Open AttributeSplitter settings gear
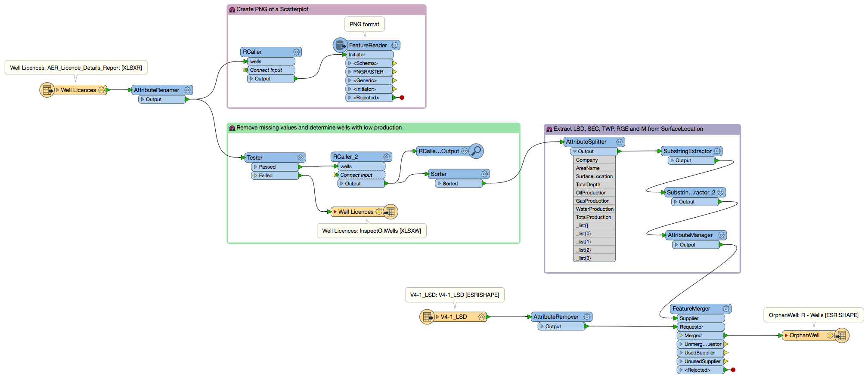Viewport: 868px width, 382px height. click(620, 142)
